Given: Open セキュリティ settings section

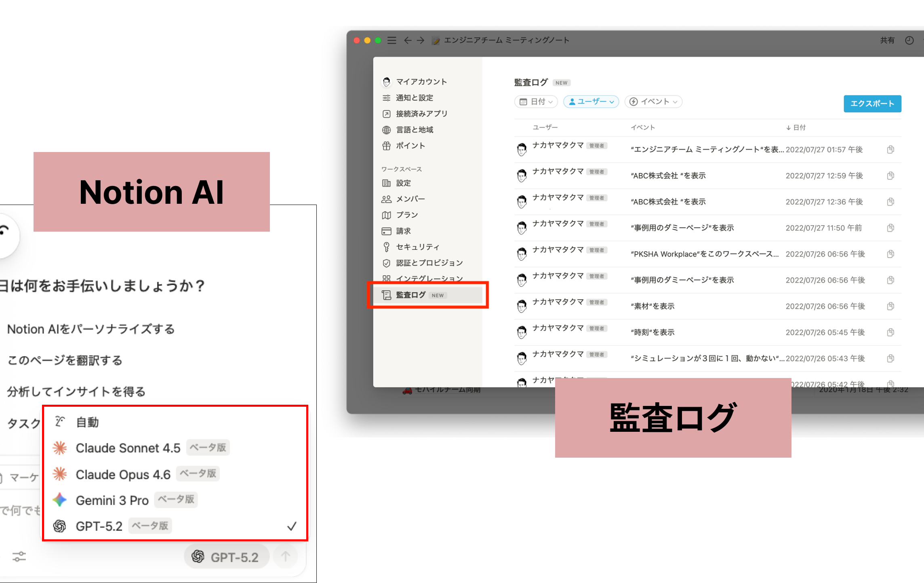Looking at the screenshot, I should 417,247.
